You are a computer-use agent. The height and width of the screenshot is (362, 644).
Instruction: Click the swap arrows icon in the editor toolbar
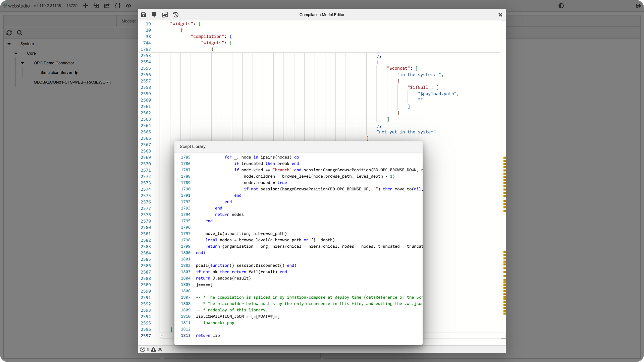tap(165, 15)
